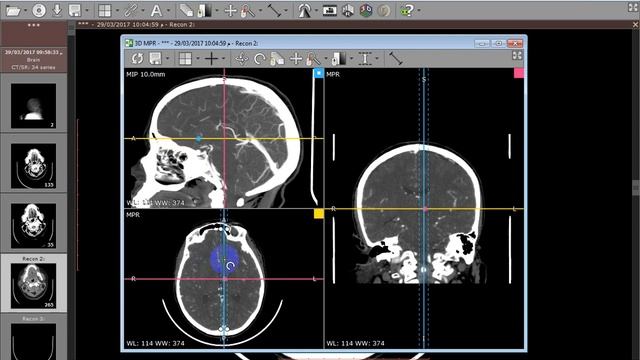This screenshot has height=360, width=640.
Task: Click blue swatch of MIP sagittal view
Action: [319, 73]
